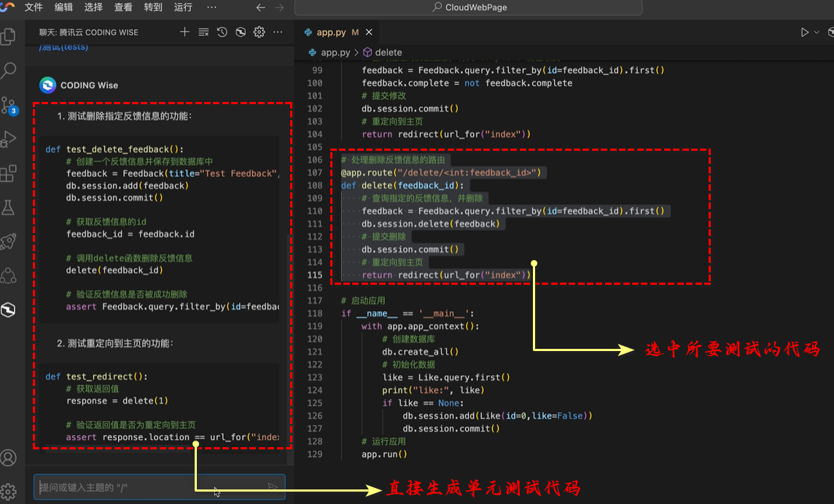The height and width of the screenshot is (504, 834).
Task: Click app.py in the breadcrumb
Action: coord(335,52)
